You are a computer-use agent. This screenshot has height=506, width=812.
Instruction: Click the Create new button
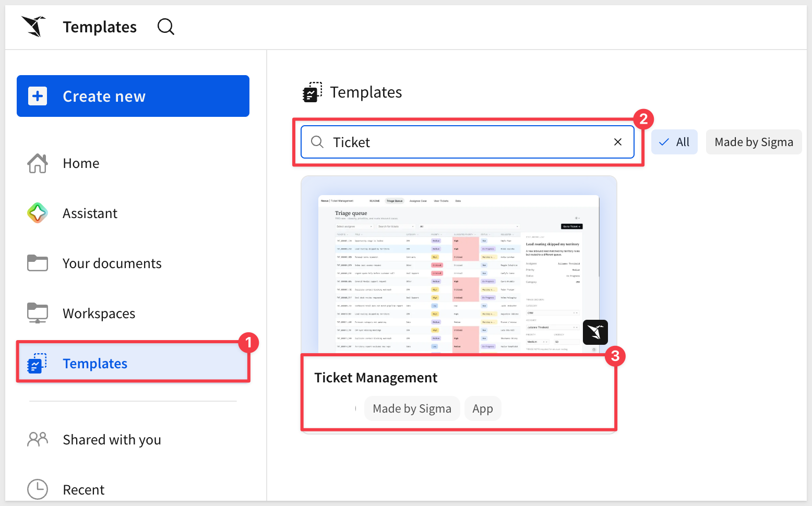(133, 96)
